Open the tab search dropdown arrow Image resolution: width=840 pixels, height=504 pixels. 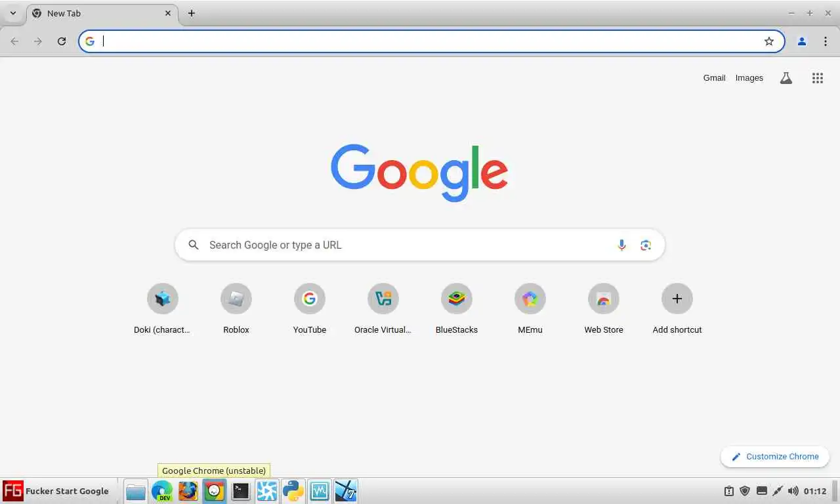13,13
